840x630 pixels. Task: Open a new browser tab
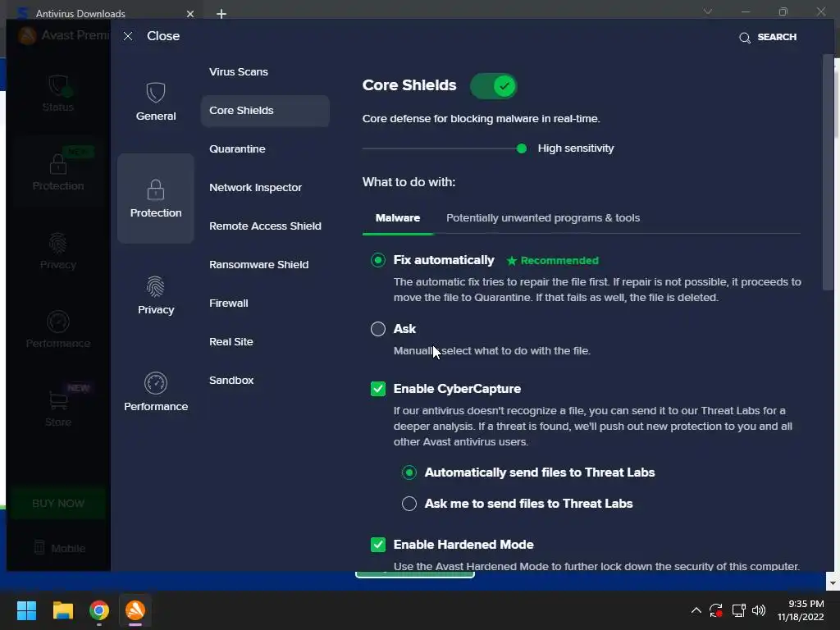[x=221, y=14]
